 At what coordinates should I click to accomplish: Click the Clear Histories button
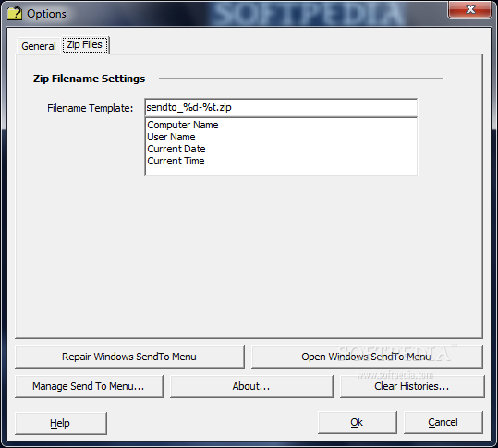[x=412, y=386]
